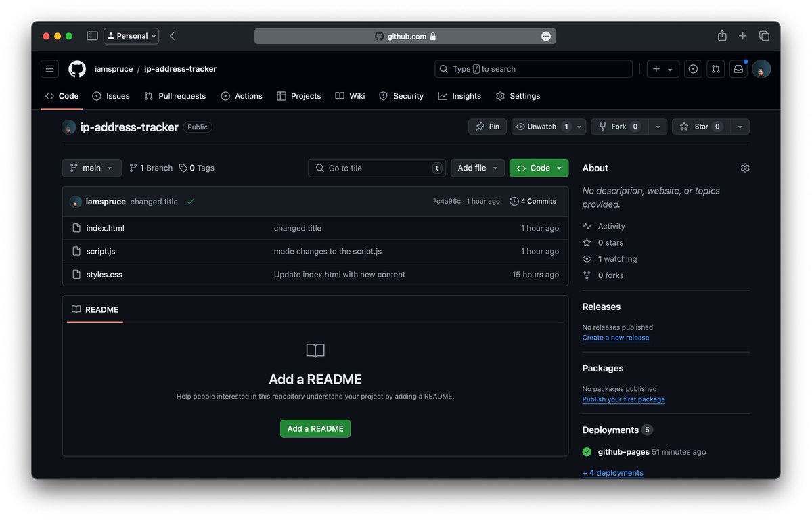812x521 pixels.
Task: Open a new Safari tab with plus icon
Action: click(x=743, y=36)
